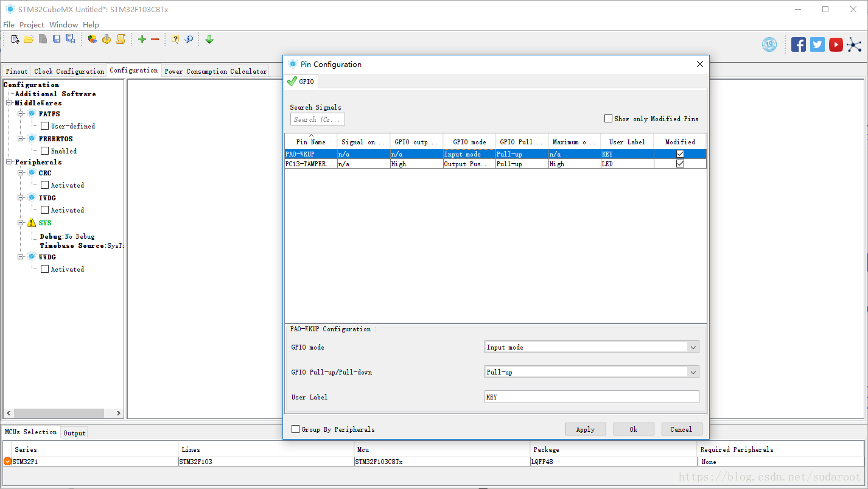Collapse the SYS tree node
The height and width of the screenshot is (489, 868).
coord(20,223)
